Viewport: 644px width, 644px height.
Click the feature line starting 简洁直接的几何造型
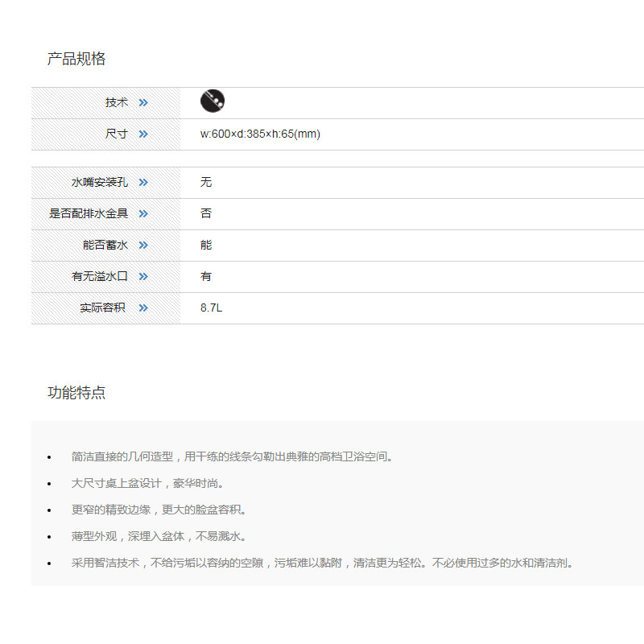point(233,456)
